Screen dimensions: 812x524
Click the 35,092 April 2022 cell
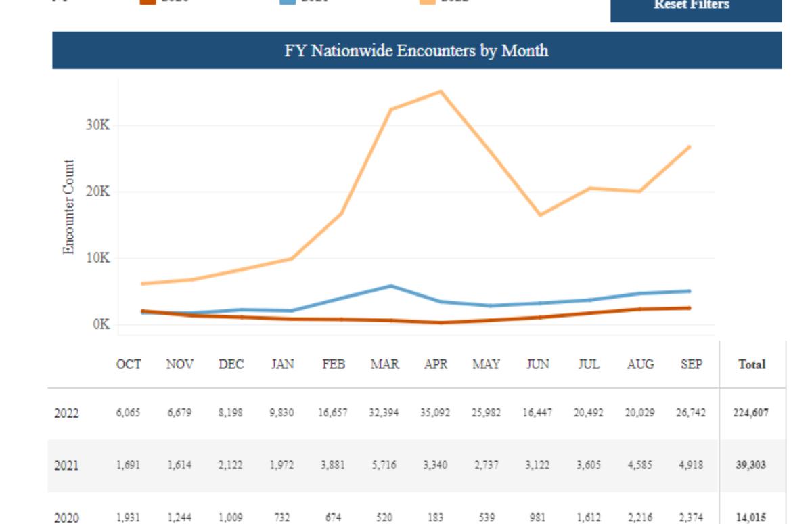[x=435, y=413]
